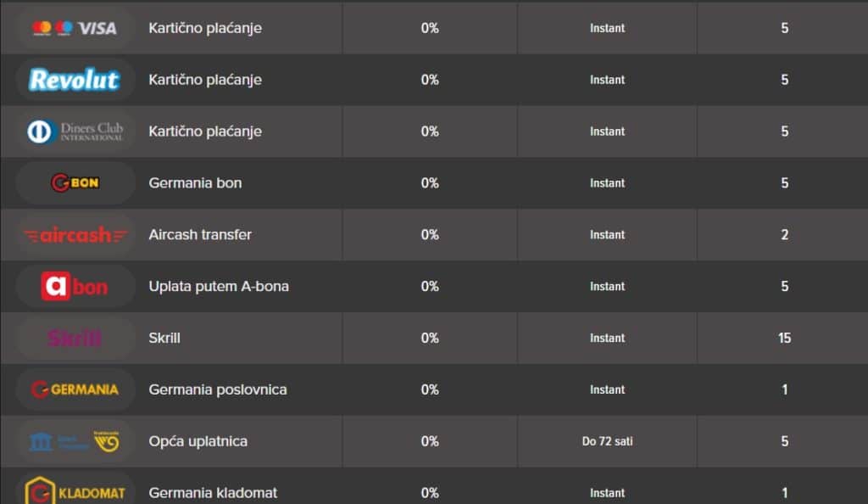Open Germania kladomat payment option
868x504 pixels.
point(213,493)
